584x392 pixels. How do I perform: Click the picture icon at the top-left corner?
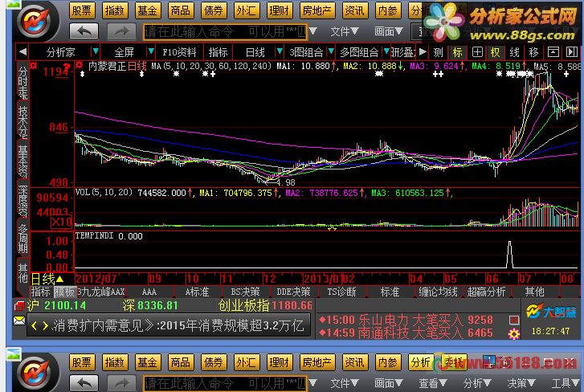click(14, 5)
